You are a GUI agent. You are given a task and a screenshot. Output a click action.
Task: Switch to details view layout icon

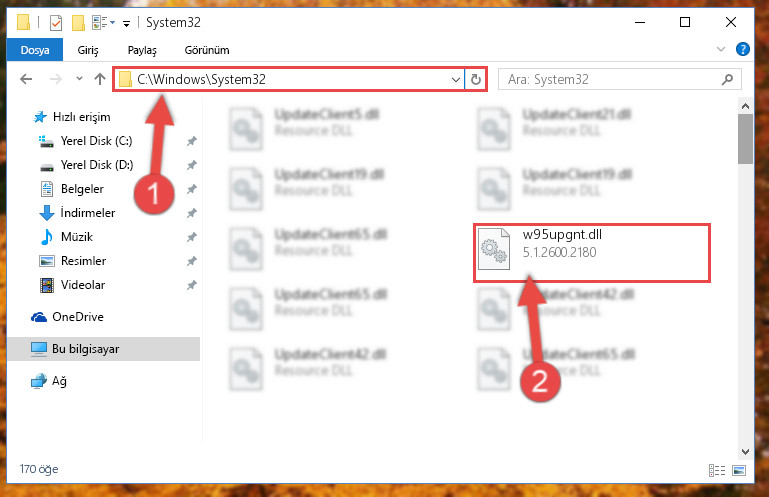[x=717, y=471]
